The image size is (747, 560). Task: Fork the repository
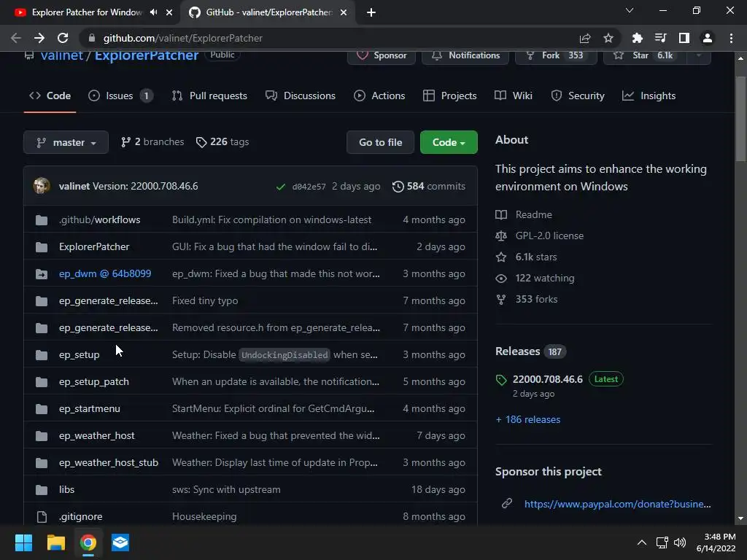(x=556, y=55)
